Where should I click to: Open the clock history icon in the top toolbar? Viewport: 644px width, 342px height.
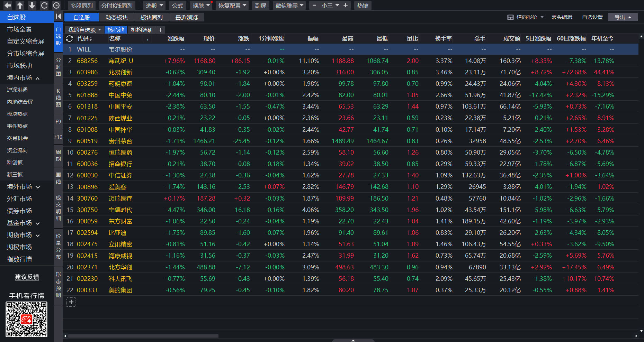click(56, 6)
